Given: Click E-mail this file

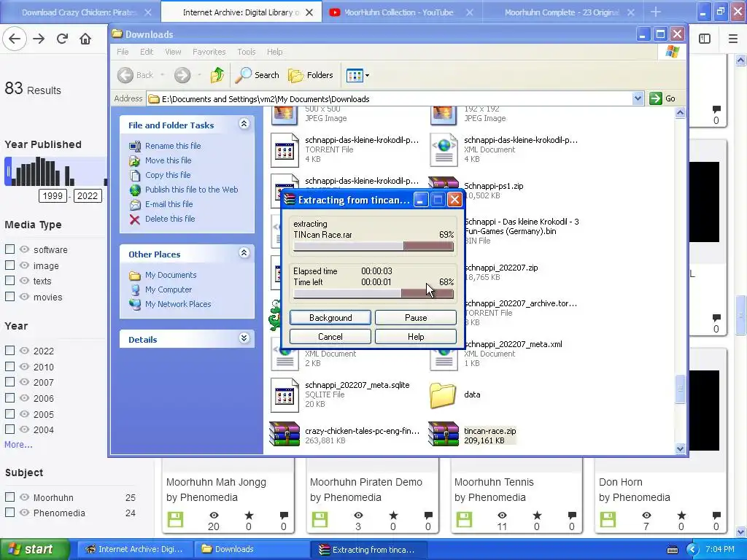Looking at the screenshot, I should tap(169, 204).
